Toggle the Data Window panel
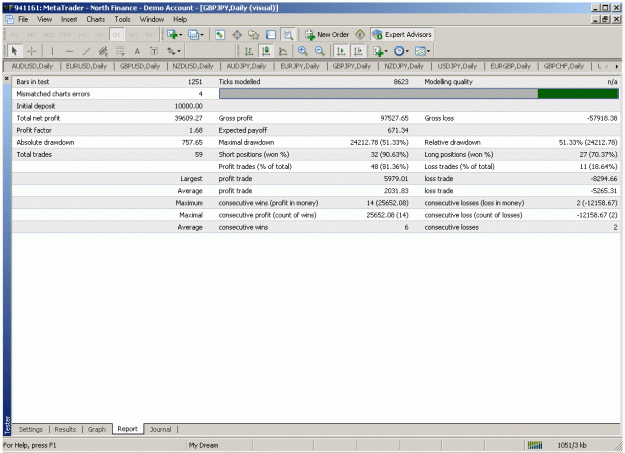 [x=237, y=35]
